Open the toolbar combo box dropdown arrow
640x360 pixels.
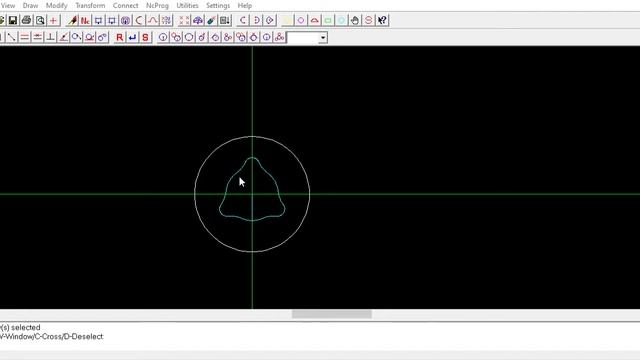point(323,38)
